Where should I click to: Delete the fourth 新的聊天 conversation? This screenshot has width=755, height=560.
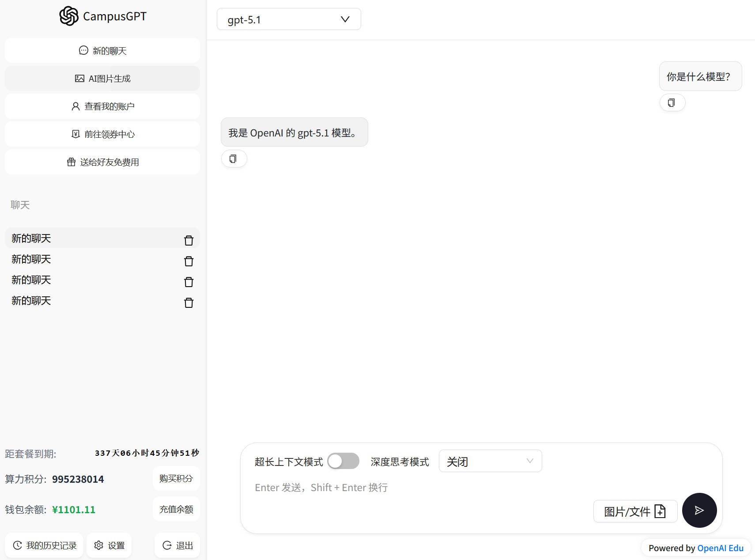189,303
